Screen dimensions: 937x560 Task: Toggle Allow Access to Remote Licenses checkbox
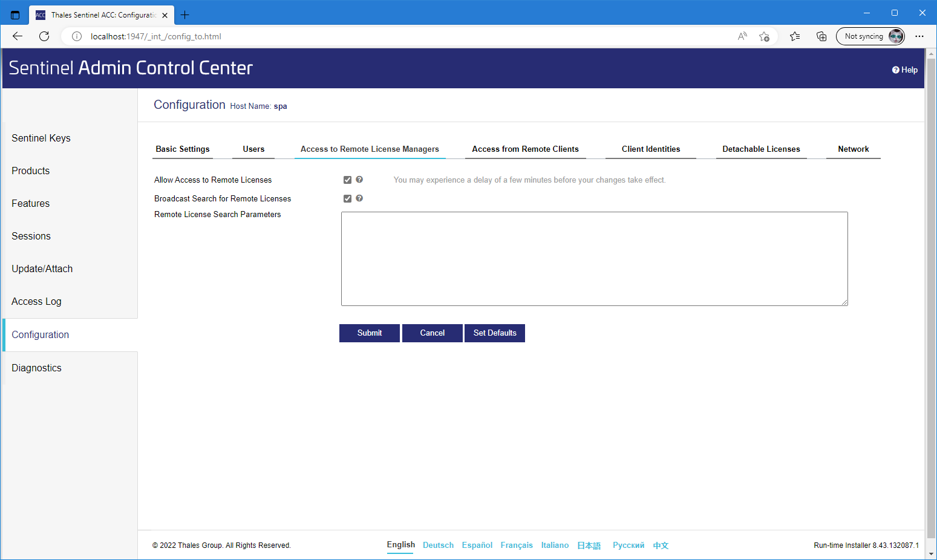point(347,180)
